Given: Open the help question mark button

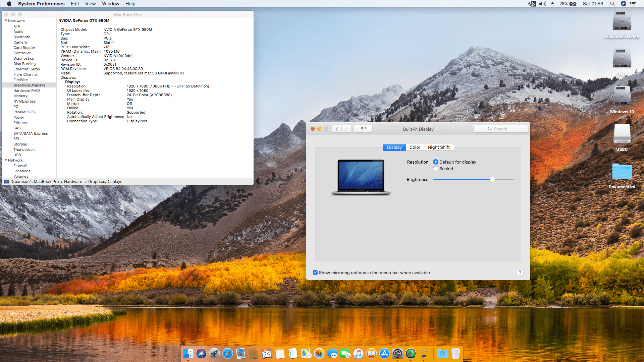Looking at the screenshot, I should pos(520,273).
